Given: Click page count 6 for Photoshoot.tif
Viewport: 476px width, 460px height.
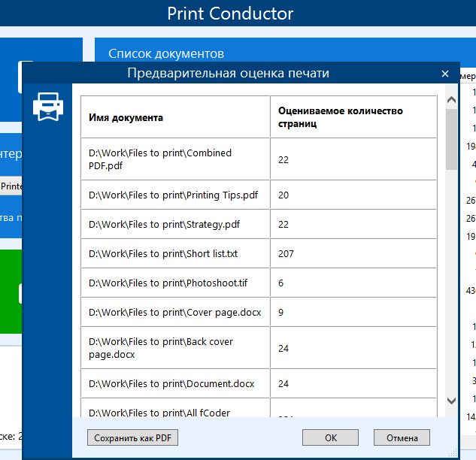Looking at the screenshot, I should pyautogui.click(x=280, y=283).
